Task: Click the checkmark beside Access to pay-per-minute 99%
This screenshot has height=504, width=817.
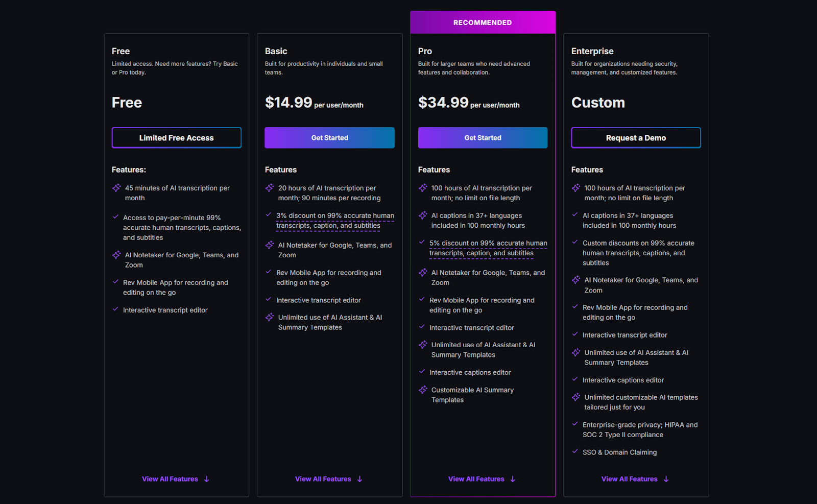Action: (x=115, y=217)
